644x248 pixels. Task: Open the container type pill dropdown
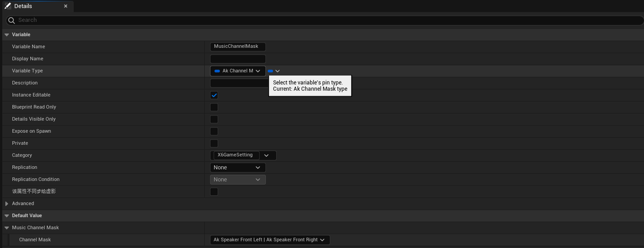point(274,71)
